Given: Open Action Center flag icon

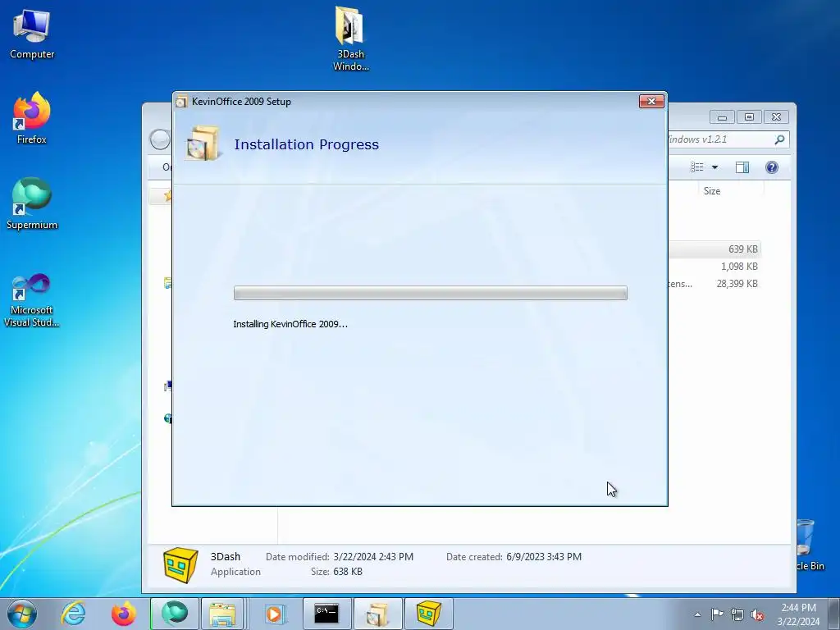Looking at the screenshot, I should 717,614.
